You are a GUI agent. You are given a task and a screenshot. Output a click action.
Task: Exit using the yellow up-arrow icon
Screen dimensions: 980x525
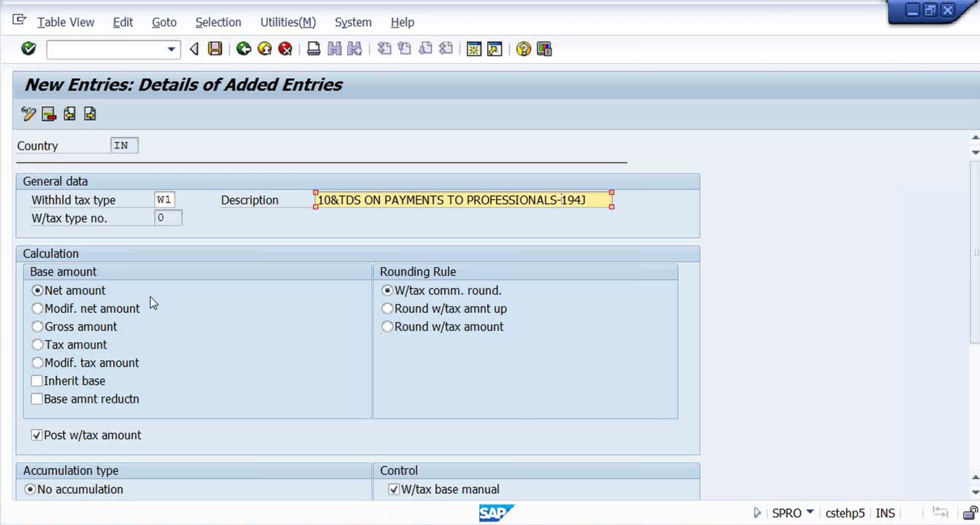pyautogui.click(x=265, y=48)
